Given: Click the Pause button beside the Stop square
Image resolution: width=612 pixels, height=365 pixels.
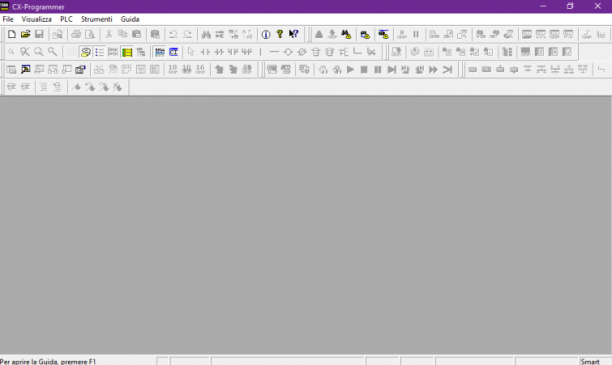Looking at the screenshot, I should (377, 69).
